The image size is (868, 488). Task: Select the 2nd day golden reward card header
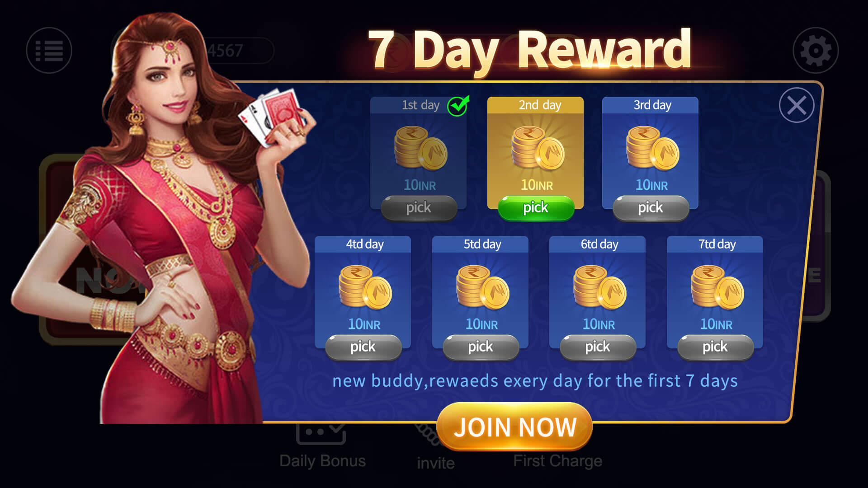point(535,105)
